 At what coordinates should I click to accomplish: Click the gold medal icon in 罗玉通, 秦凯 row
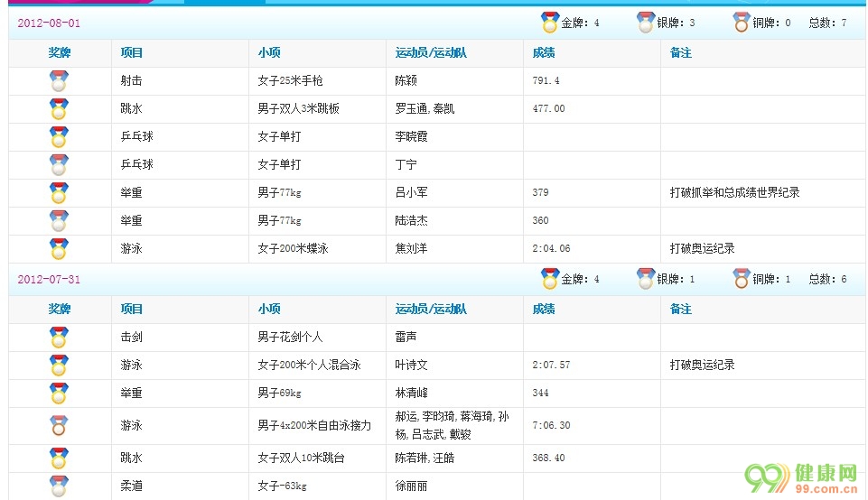[59, 109]
